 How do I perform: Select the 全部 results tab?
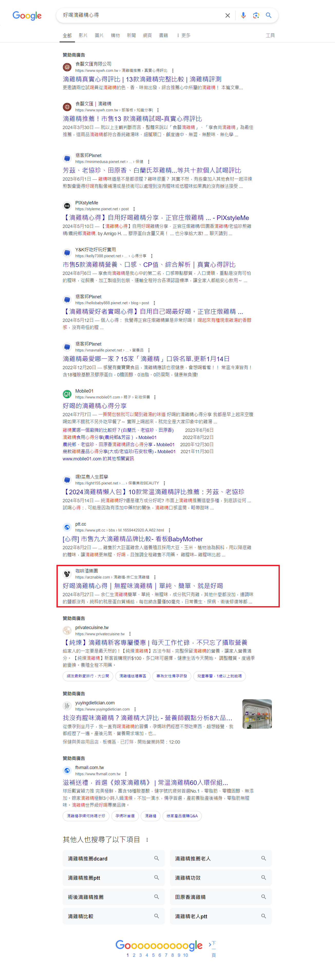[x=67, y=35]
